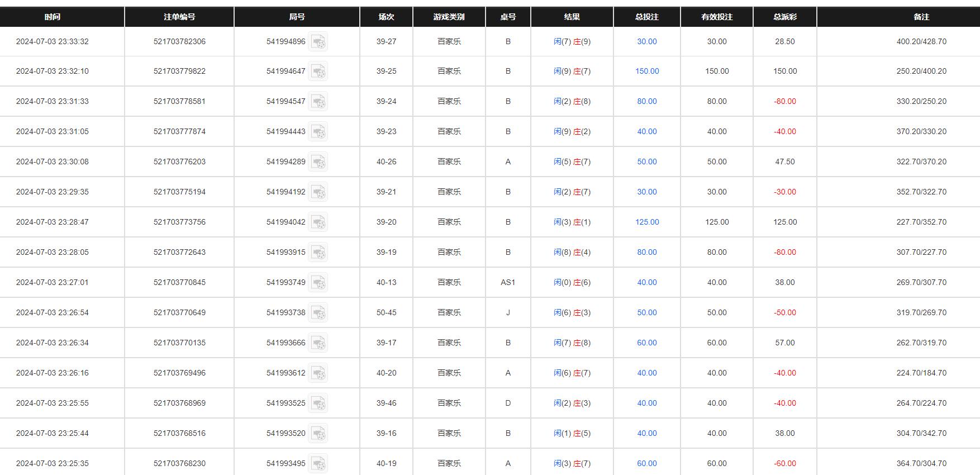View video replay for round 541994042
The height and width of the screenshot is (475, 980).
click(x=318, y=222)
